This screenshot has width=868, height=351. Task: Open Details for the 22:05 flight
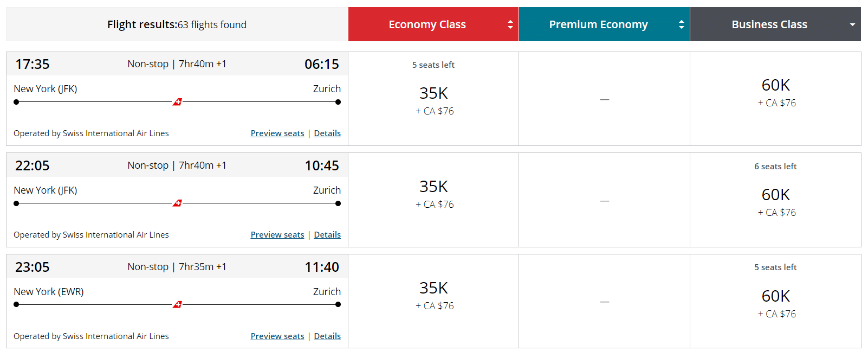tap(327, 235)
